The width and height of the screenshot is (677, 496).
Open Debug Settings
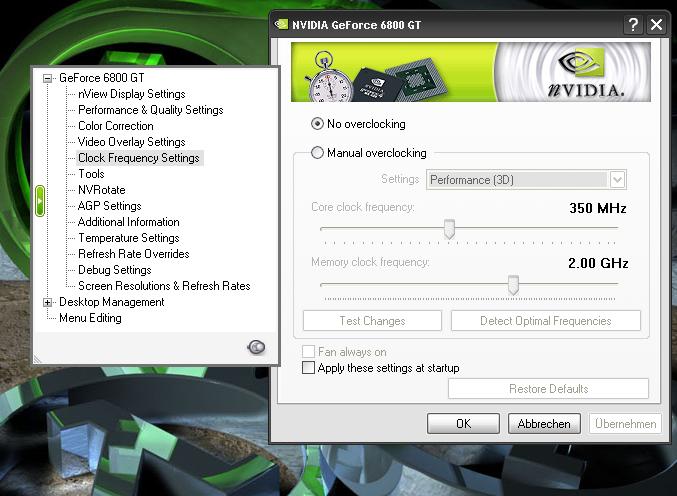[x=115, y=270]
